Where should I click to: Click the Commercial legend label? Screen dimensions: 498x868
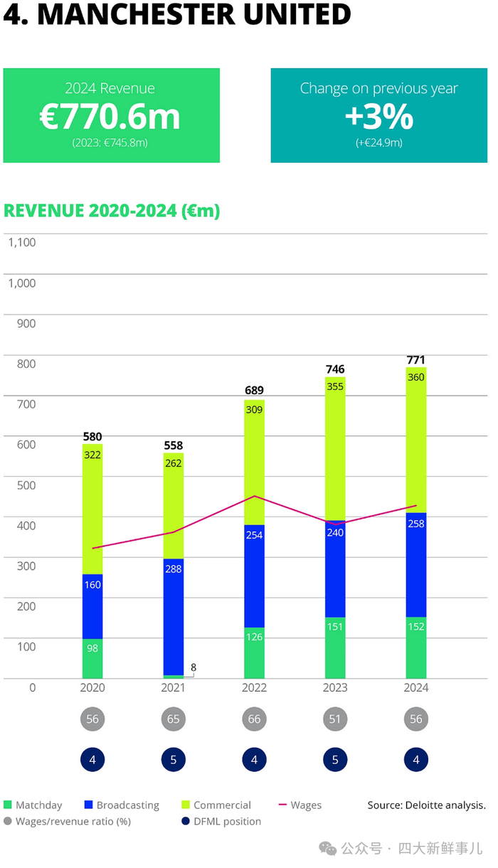coord(223,805)
